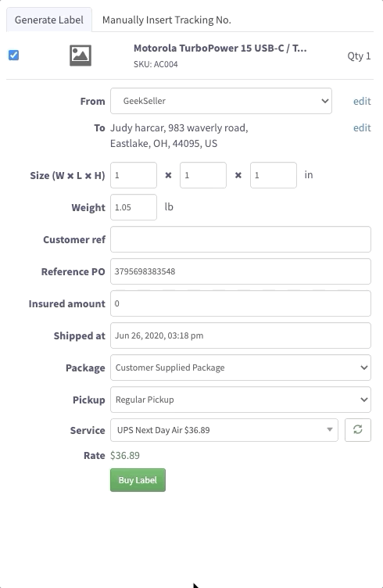Edit the To recipient address

point(362,128)
